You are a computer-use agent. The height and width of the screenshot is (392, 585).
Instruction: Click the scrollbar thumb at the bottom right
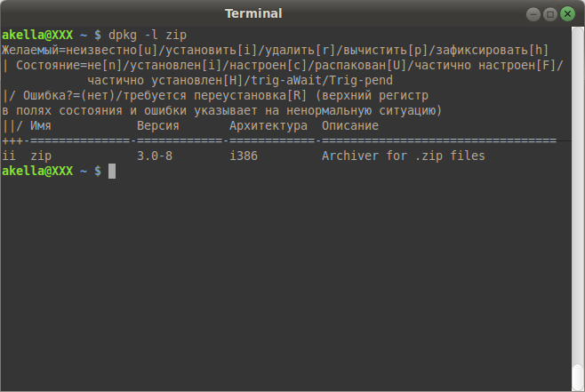[578, 378]
